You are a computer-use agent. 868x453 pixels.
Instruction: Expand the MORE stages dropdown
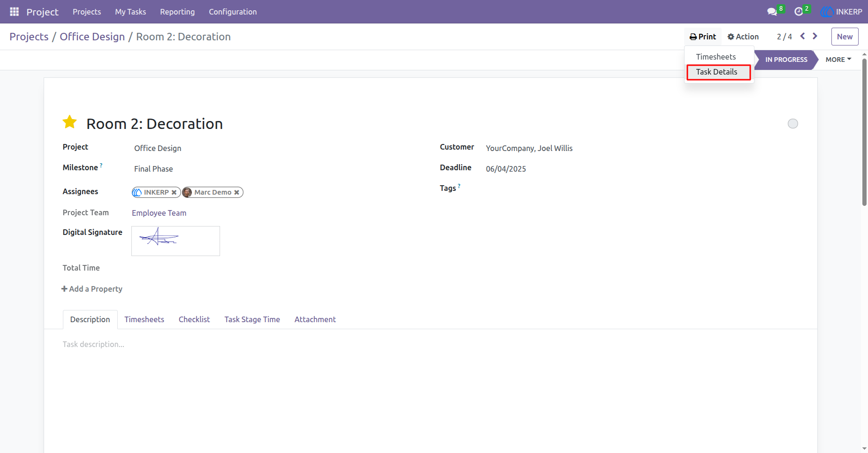click(x=838, y=60)
